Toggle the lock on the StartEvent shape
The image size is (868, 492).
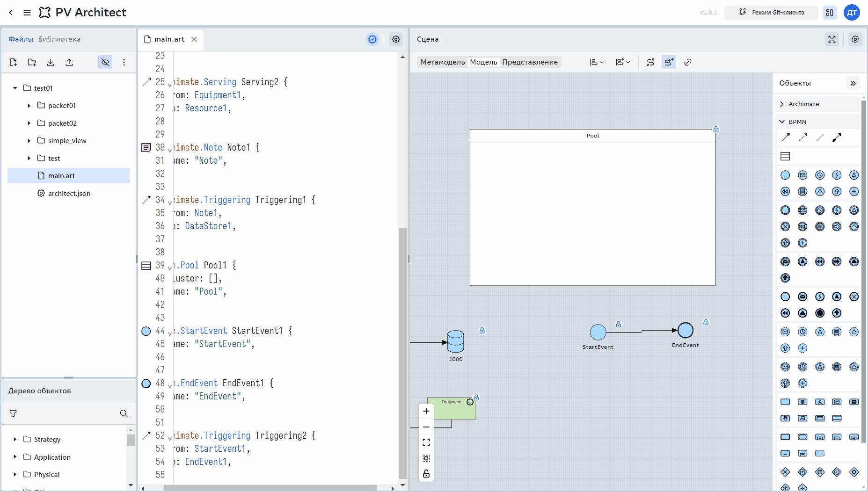click(x=619, y=324)
